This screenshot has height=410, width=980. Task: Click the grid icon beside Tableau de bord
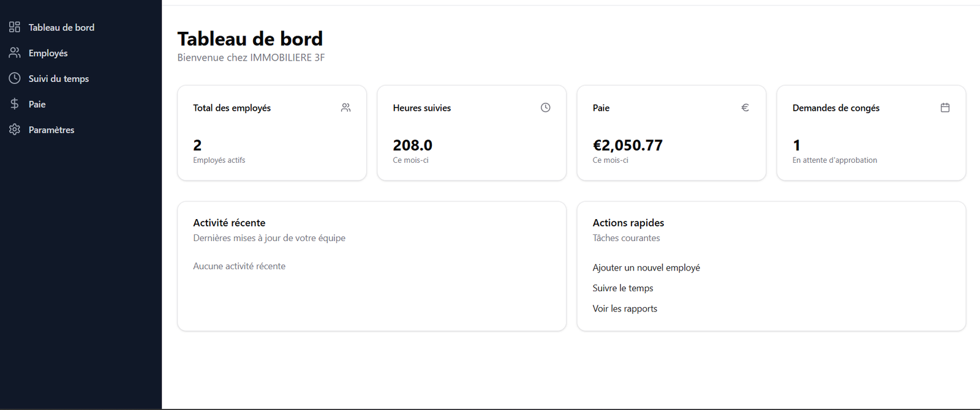tap(15, 27)
